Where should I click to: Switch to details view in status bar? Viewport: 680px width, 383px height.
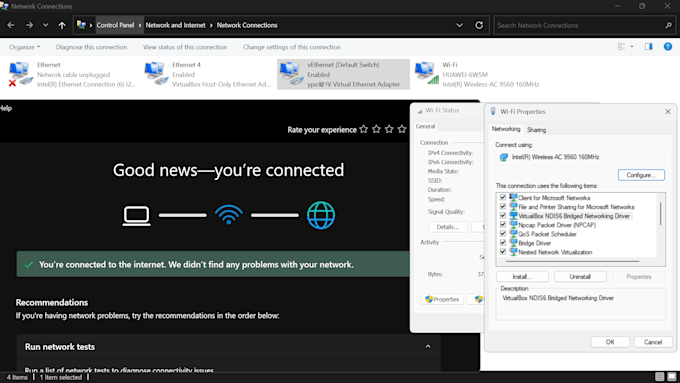[x=659, y=377]
